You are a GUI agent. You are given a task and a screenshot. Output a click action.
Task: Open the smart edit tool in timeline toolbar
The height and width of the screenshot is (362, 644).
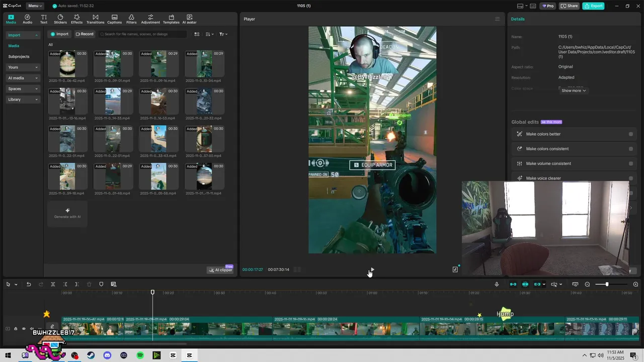click(113, 285)
